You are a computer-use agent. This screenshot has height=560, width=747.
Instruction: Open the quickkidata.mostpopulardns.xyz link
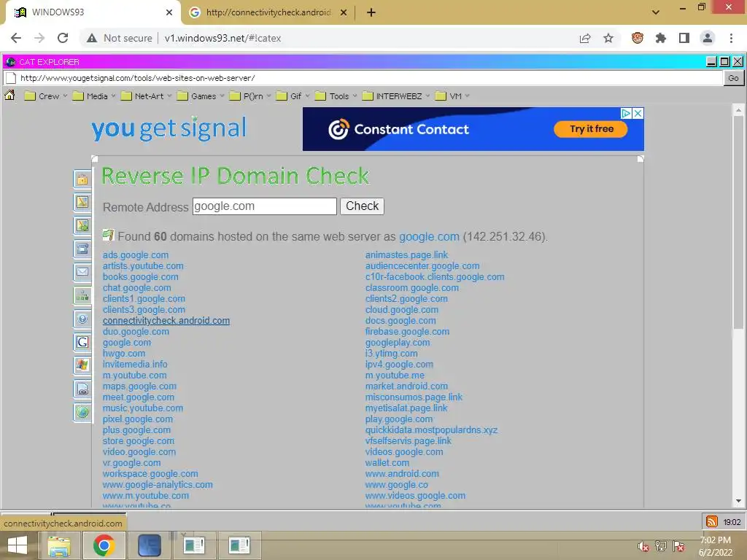click(x=432, y=429)
